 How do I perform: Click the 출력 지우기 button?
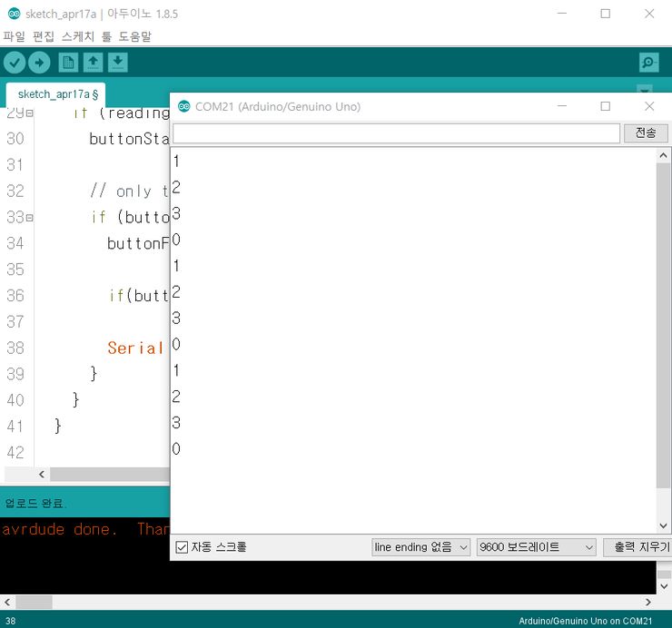pyautogui.click(x=637, y=547)
